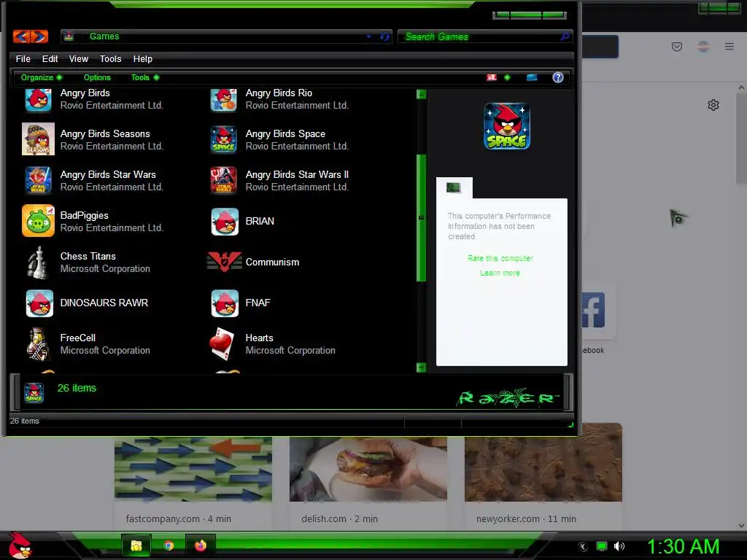Expand the Organize dropdown
Screen dimensions: 747x560
[x=41, y=77]
